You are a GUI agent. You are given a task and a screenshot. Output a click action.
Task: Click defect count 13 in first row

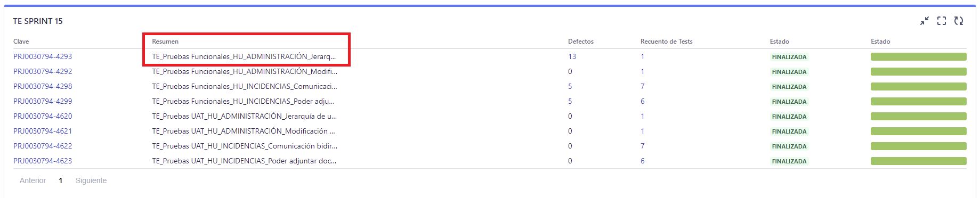[x=572, y=56]
